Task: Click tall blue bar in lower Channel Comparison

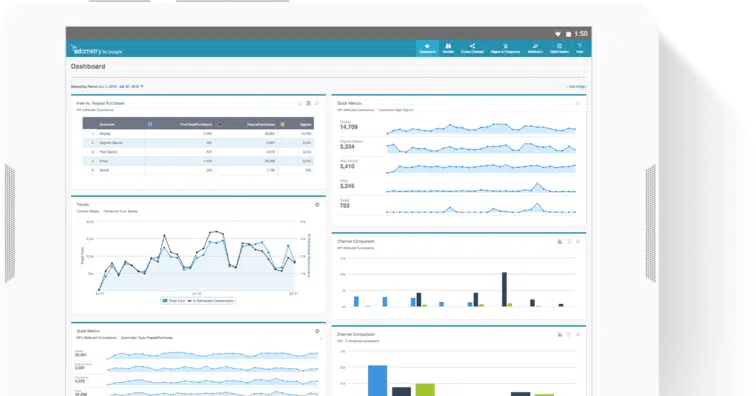Action: pyautogui.click(x=378, y=381)
